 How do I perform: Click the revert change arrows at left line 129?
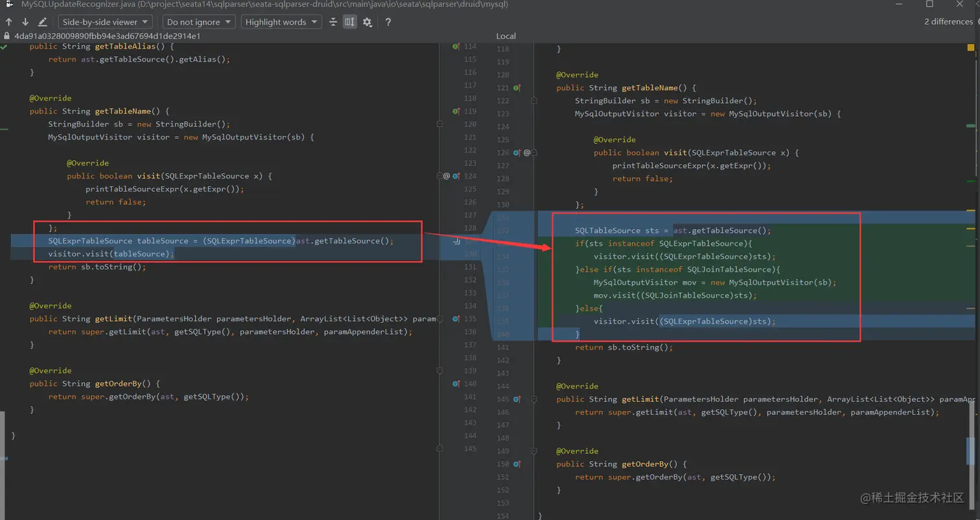pyautogui.click(x=457, y=241)
